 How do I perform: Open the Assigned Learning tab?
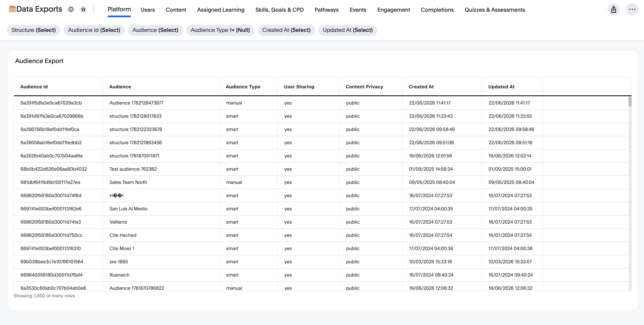click(x=221, y=10)
